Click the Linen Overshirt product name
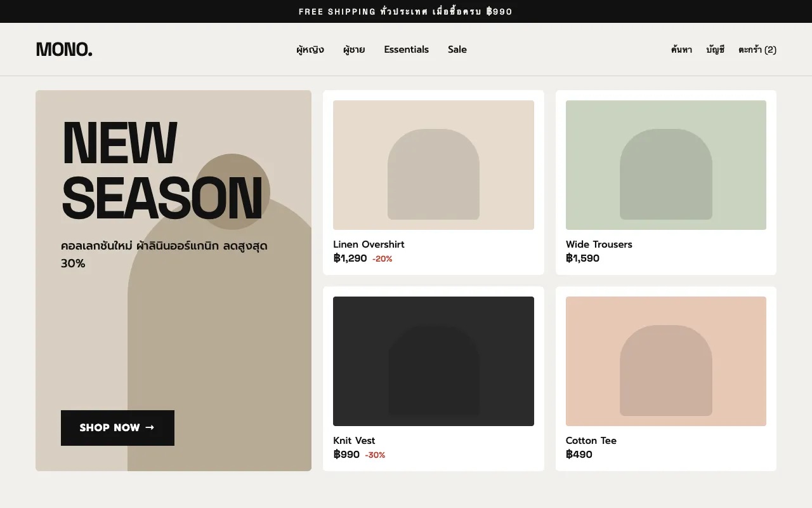This screenshot has width=812, height=508. [369, 244]
